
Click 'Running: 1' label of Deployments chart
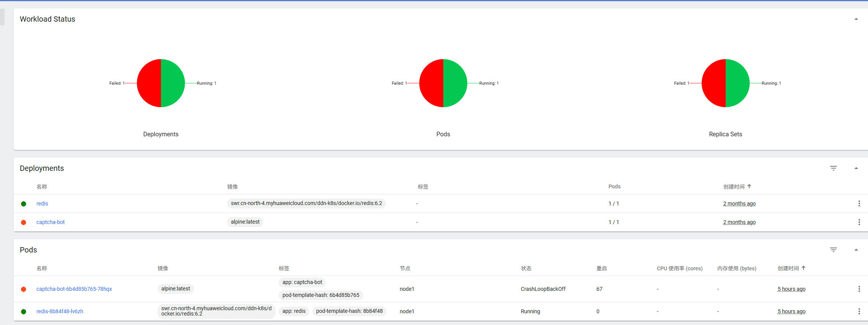pyautogui.click(x=206, y=83)
